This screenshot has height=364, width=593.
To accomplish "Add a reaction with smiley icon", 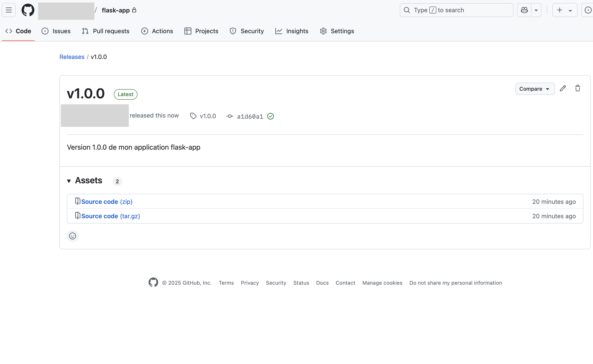I will click(73, 236).
